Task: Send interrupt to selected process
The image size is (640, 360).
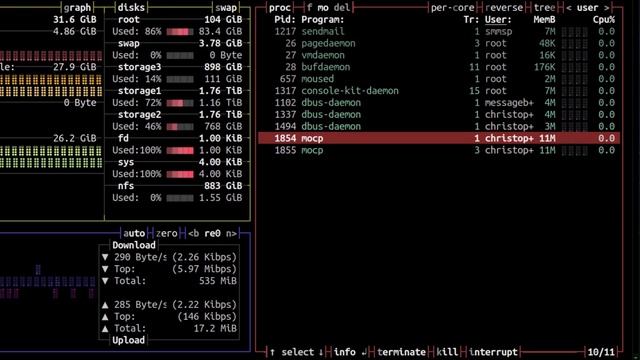Action: point(493,352)
